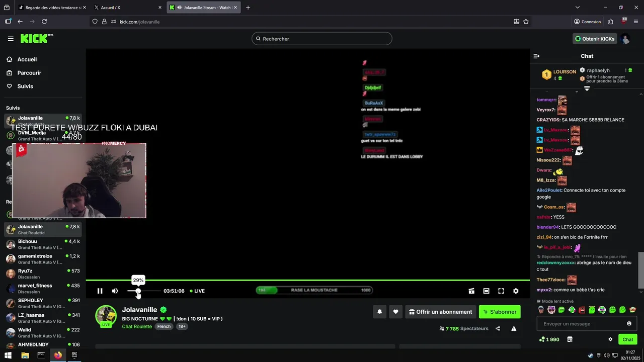Open the user profile avatar menu
This screenshot has width=644, height=362.
625,39
